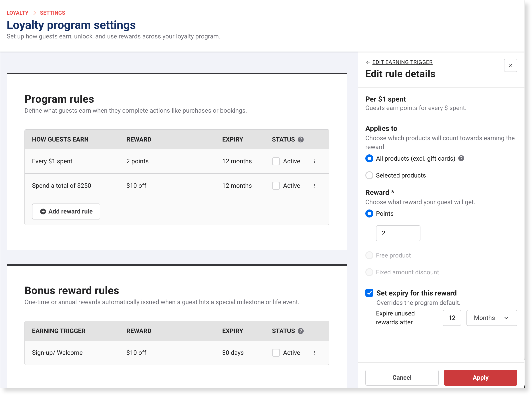Click 12 months expiry in Every $1 spent row
Viewport: 532px width, 395px height.
[237, 161]
